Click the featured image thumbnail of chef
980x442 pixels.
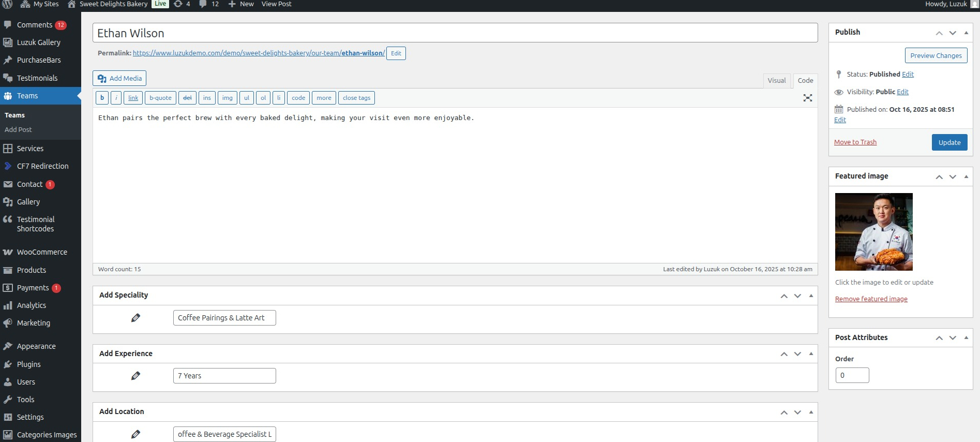[x=873, y=231]
